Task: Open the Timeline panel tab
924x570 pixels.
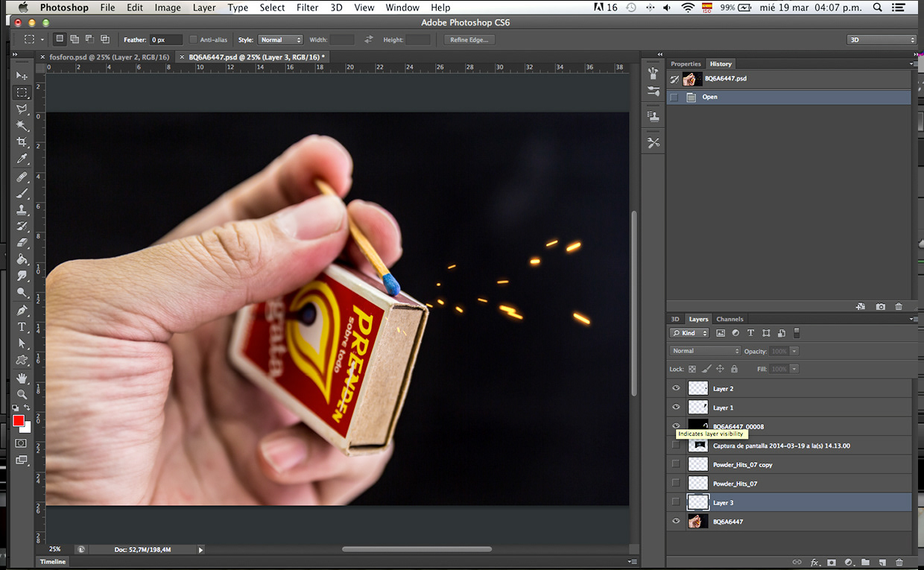Action: pyautogui.click(x=53, y=562)
